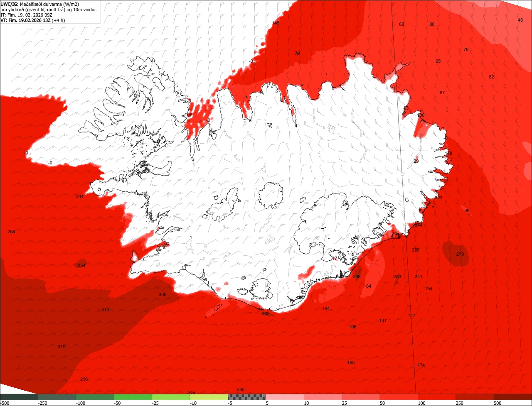Viewport: 532px width, 406px height.
Task: Click the map value '46' in the top-right corner
Action: click(520, 20)
